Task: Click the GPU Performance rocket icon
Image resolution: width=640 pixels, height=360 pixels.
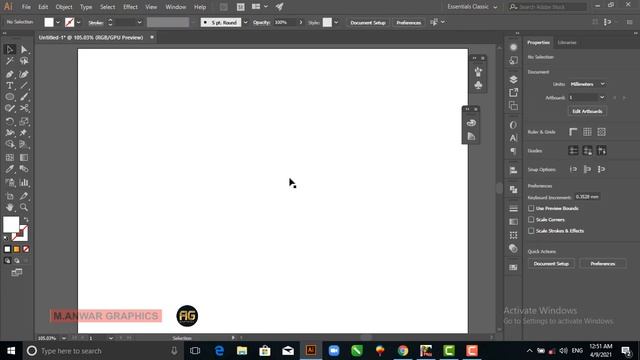Action: point(280,7)
